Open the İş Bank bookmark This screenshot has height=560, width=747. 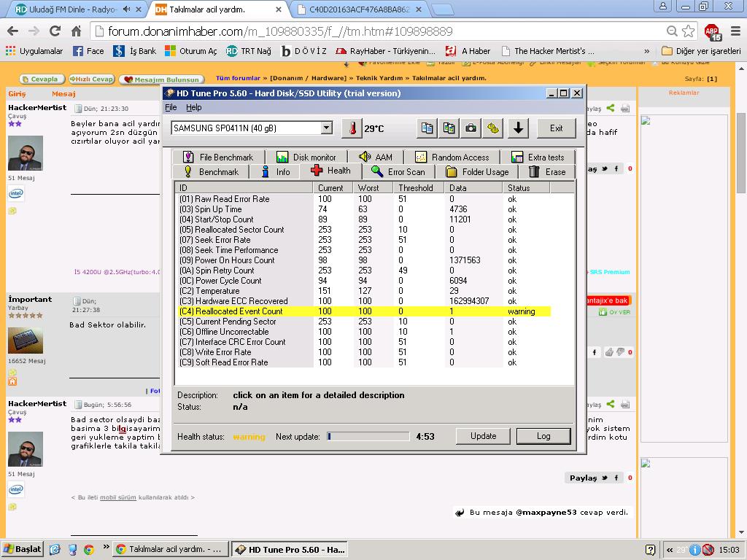tap(135, 51)
